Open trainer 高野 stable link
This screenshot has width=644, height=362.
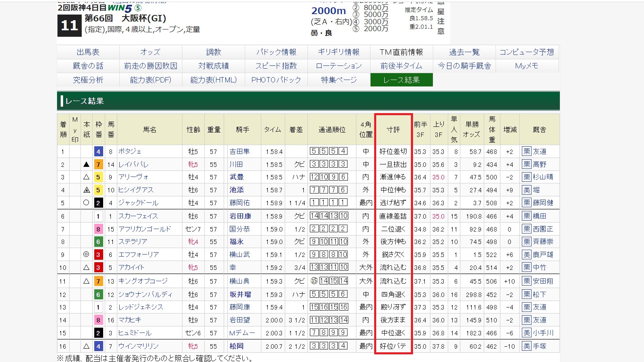point(540,164)
